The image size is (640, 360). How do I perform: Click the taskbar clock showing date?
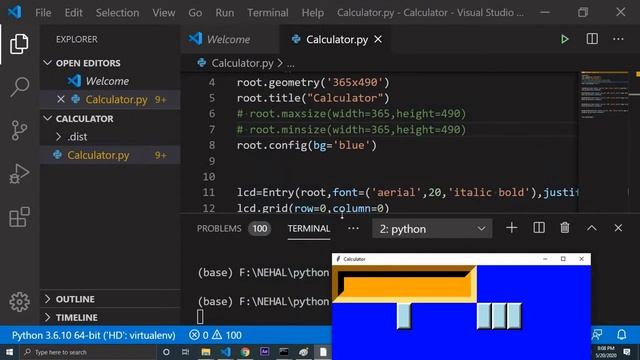(x=606, y=352)
